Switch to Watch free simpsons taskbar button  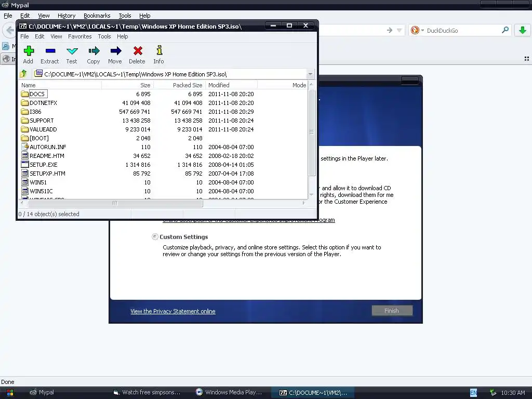[147, 392]
